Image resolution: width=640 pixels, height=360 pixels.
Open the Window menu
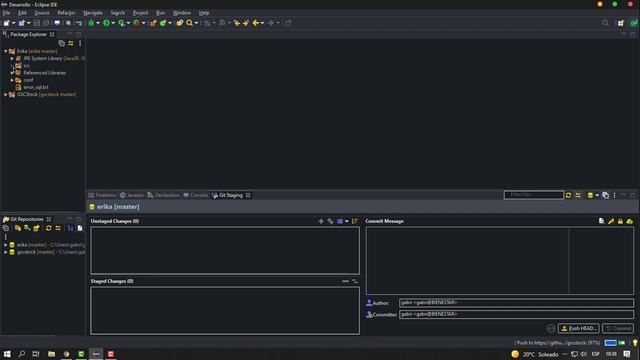pyautogui.click(x=182, y=13)
